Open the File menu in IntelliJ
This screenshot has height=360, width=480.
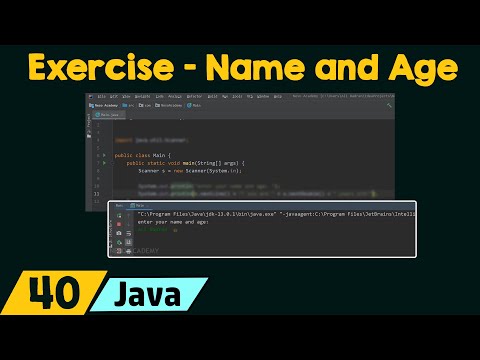[101, 96]
